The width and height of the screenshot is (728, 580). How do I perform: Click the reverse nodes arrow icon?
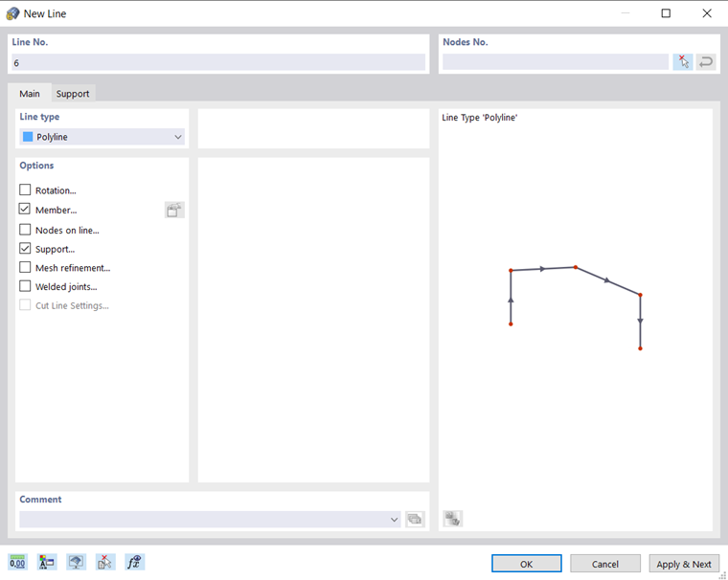(706, 61)
